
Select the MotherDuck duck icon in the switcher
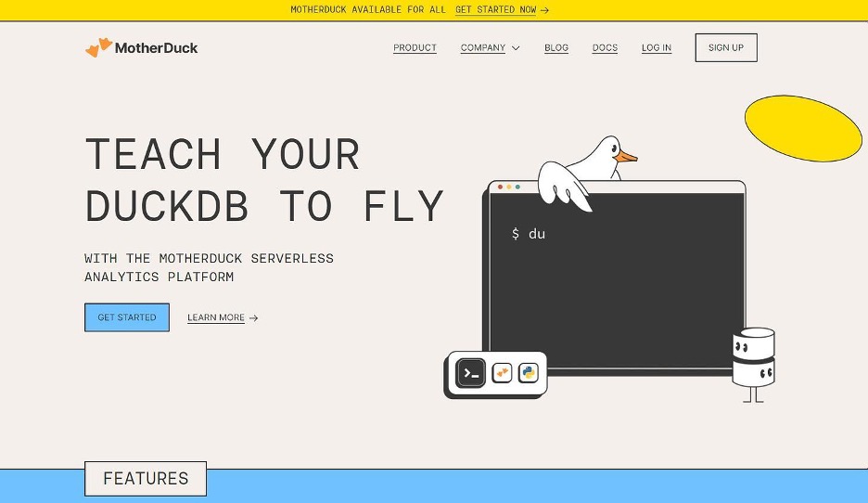(x=502, y=373)
